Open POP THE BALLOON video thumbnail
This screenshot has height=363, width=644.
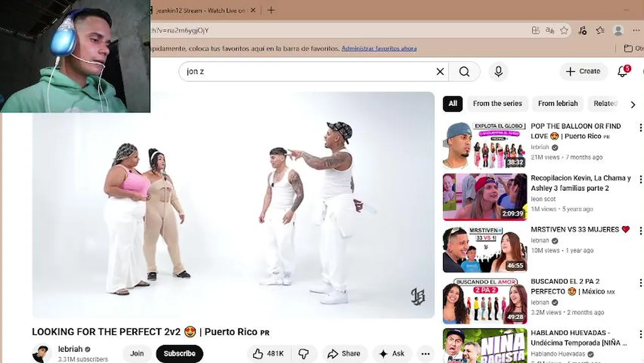click(x=485, y=145)
